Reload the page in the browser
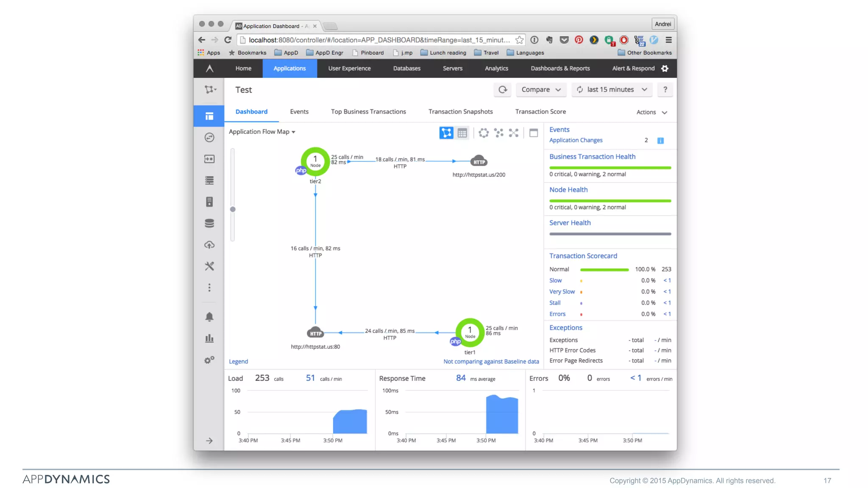Image resolution: width=868 pixels, height=488 pixels. tap(228, 40)
